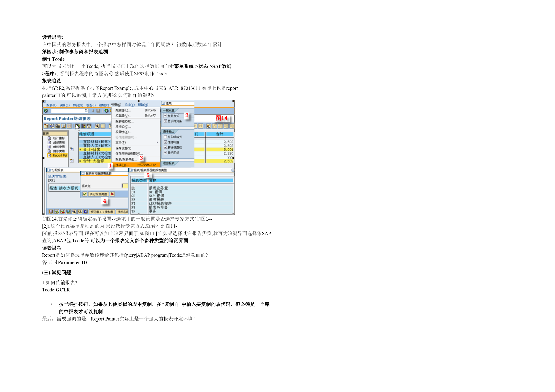
Task: Click the green circular back arrow icon
Action: [x=106, y=111]
